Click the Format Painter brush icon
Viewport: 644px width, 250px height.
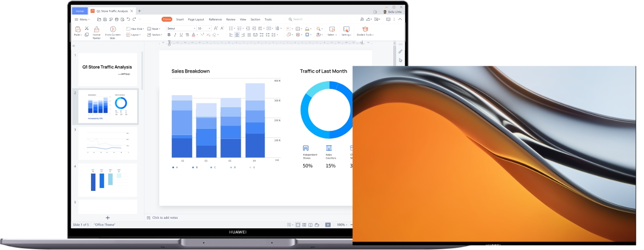pyautogui.click(x=97, y=30)
